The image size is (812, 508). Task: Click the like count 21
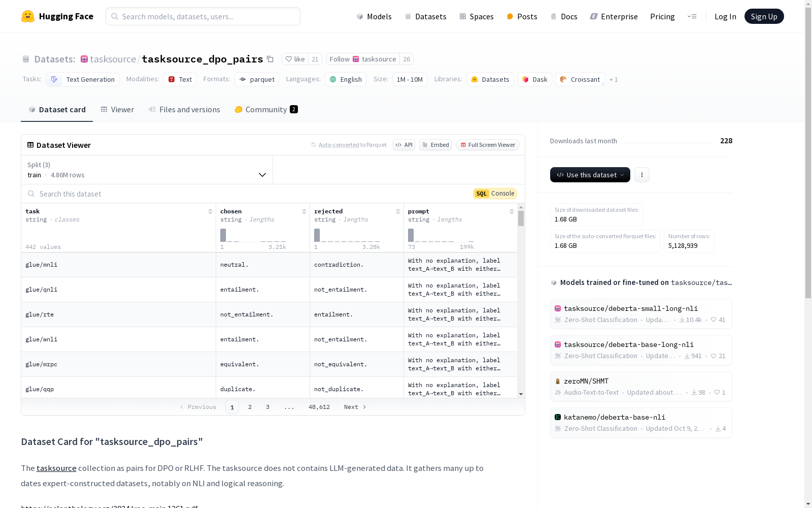[315, 59]
